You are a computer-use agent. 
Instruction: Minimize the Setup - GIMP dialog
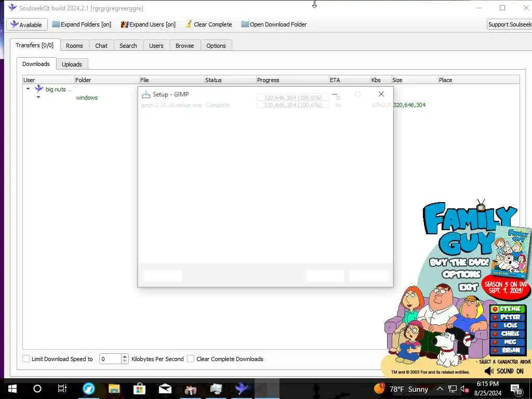(335, 94)
